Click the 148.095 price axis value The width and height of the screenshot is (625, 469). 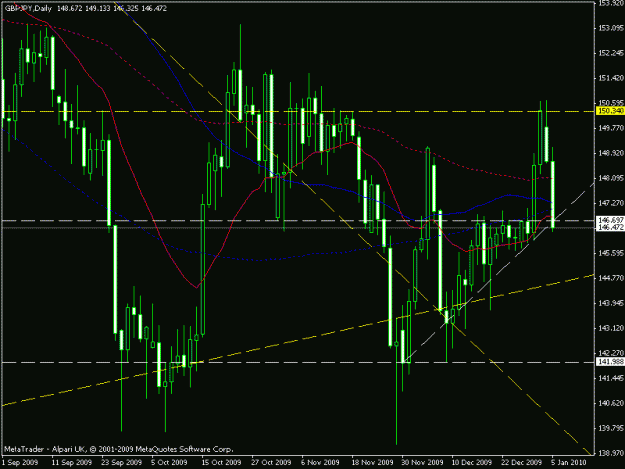click(x=611, y=178)
